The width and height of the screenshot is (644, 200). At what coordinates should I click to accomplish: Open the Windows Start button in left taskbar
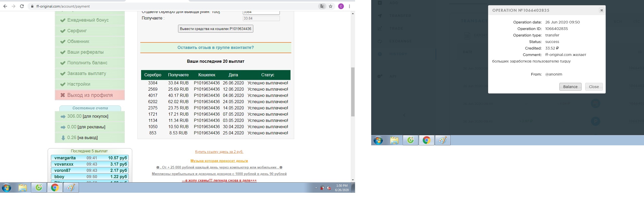[7, 187]
